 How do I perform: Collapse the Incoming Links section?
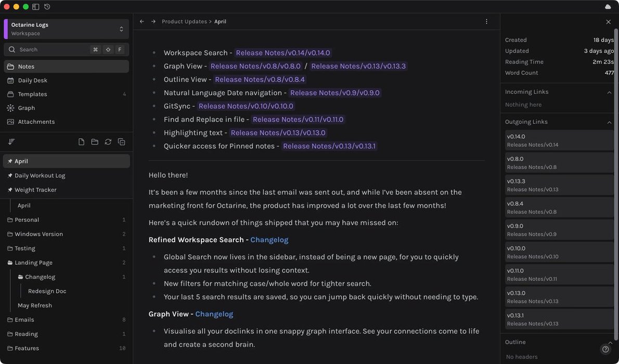609,92
